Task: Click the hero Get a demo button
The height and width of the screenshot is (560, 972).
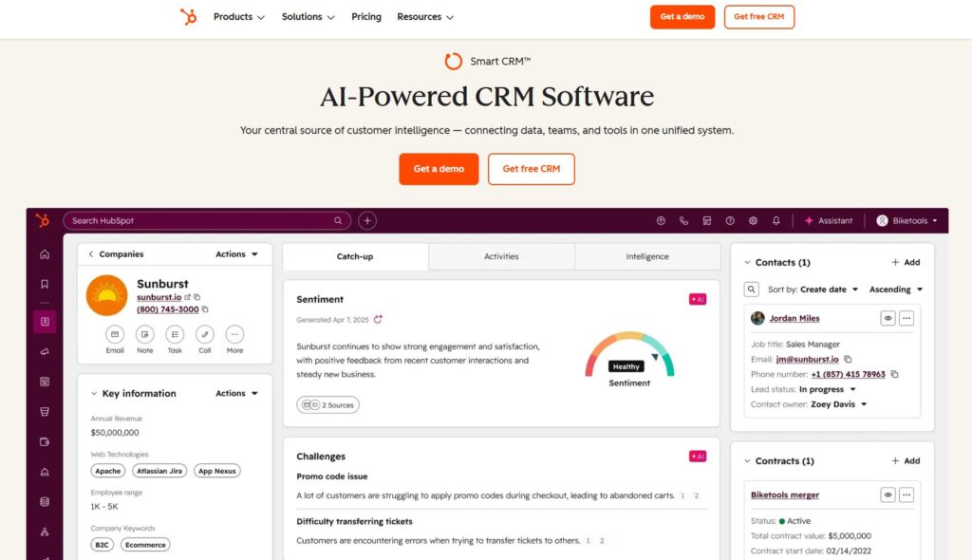Action: (439, 169)
